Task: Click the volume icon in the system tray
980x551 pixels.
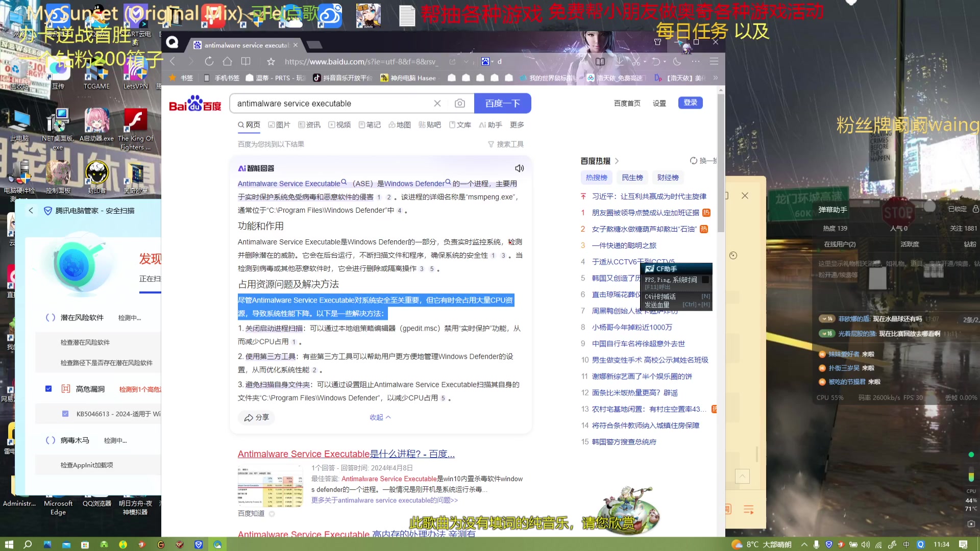Action: (865, 544)
